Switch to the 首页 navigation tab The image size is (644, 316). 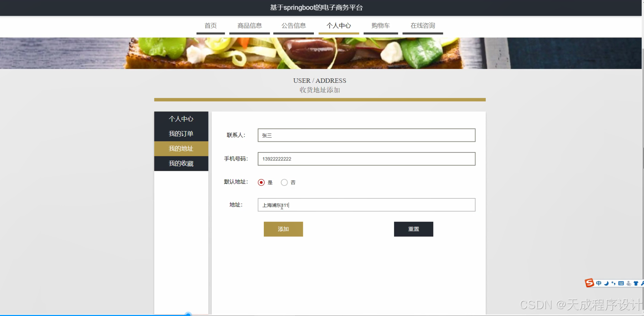pos(210,26)
